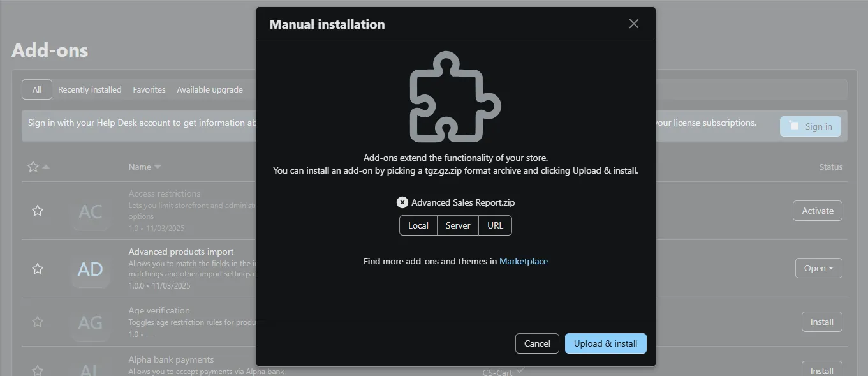868x376 pixels.
Task: Expand the Open dropdown for Advanced products import
Action: tap(819, 268)
